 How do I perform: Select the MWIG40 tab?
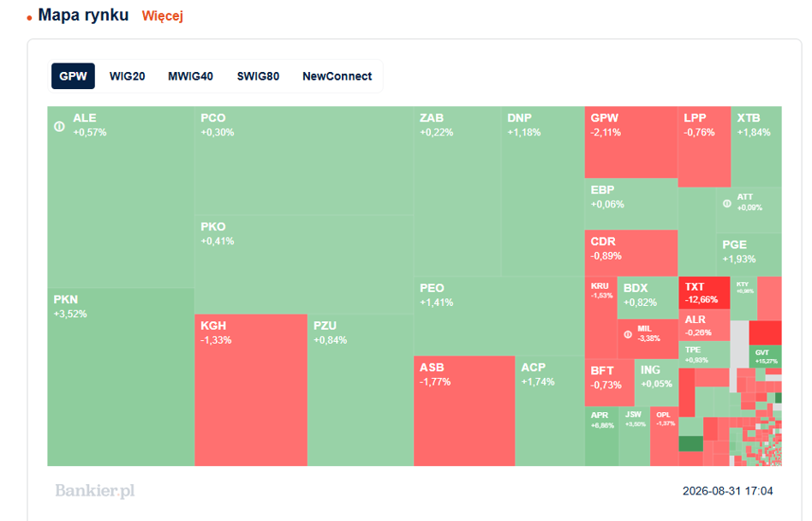pyautogui.click(x=190, y=76)
